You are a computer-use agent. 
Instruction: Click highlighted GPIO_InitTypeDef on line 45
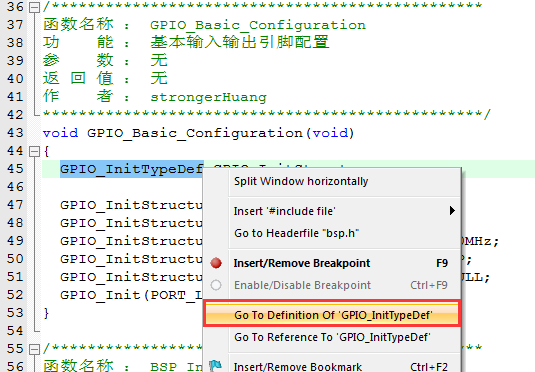pyautogui.click(x=132, y=169)
